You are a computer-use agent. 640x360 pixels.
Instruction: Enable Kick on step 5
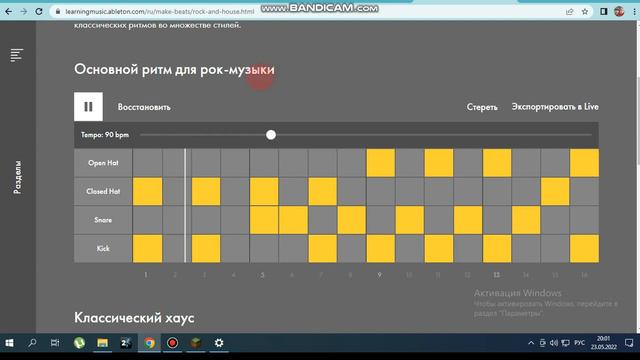click(264, 249)
